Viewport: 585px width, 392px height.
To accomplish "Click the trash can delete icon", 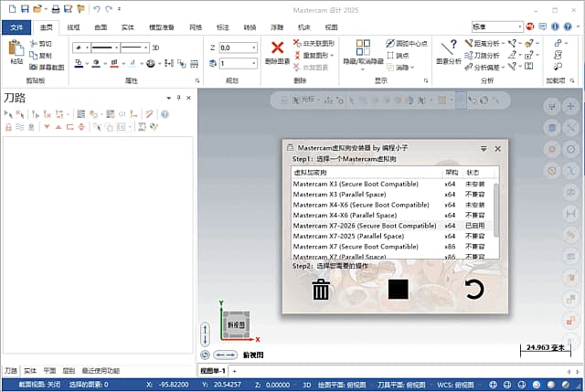I will point(321,290).
